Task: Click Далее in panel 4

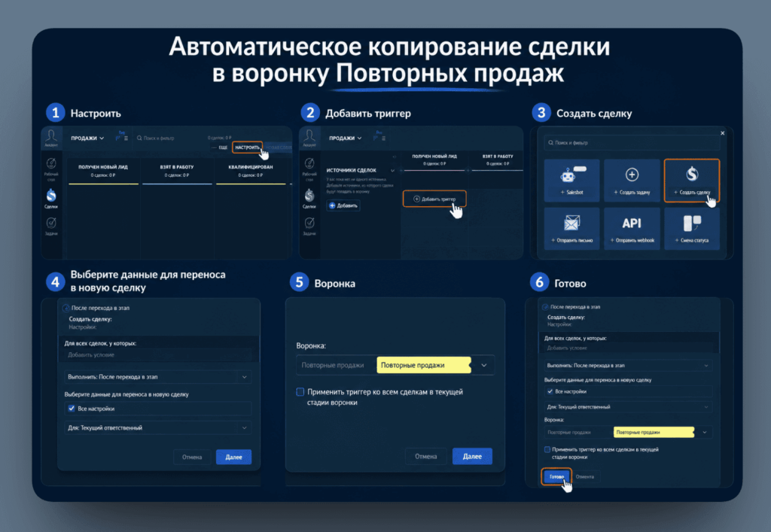Action: [233, 457]
